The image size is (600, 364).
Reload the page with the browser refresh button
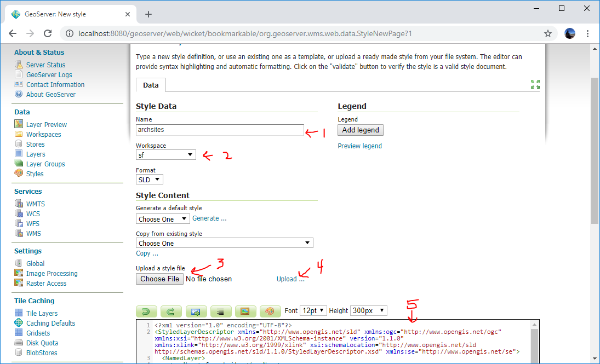point(48,33)
